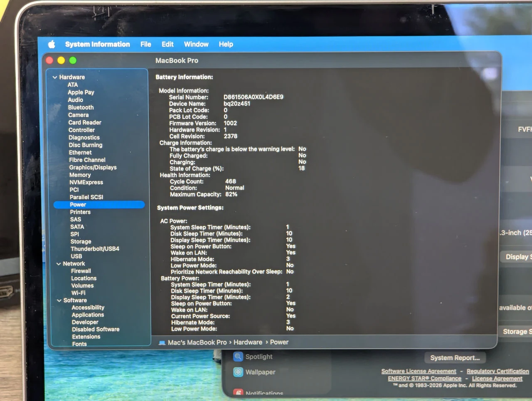Open the Apple menu icon
The width and height of the screenshot is (532, 401).
pyautogui.click(x=52, y=44)
